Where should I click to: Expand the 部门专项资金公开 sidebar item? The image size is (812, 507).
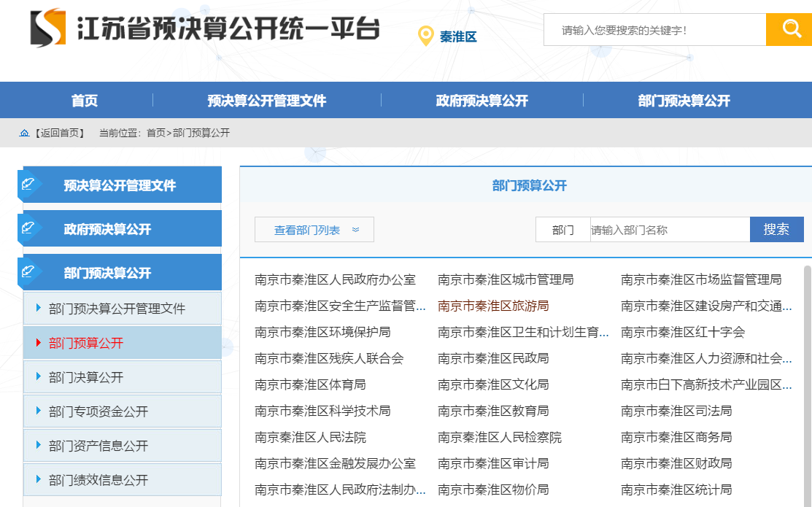(x=98, y=411)
